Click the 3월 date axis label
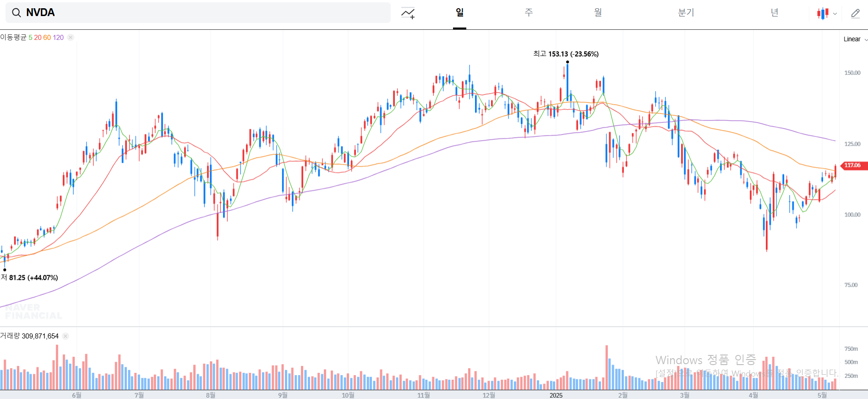The width and height of the screenshot is (868, 399). [684, 395]
